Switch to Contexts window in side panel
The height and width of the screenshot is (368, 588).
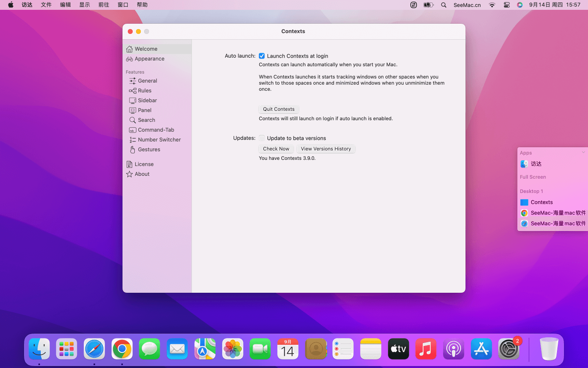[541, 202]
